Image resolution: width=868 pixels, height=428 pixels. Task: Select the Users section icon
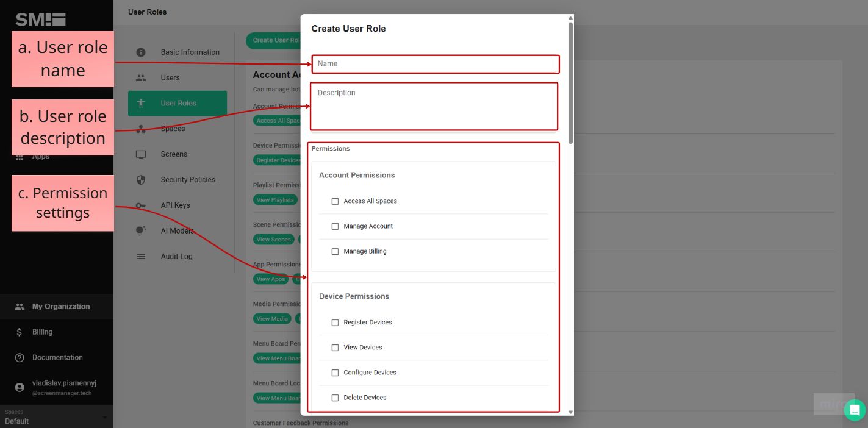tap(142, 77)
